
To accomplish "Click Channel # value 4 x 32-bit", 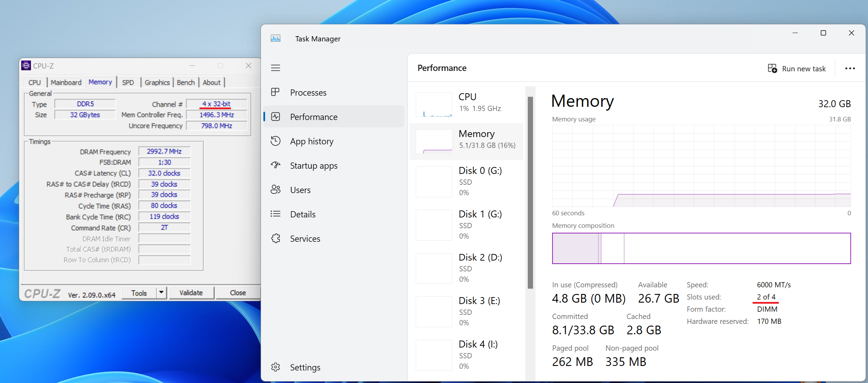I will (x=216, y=104).
